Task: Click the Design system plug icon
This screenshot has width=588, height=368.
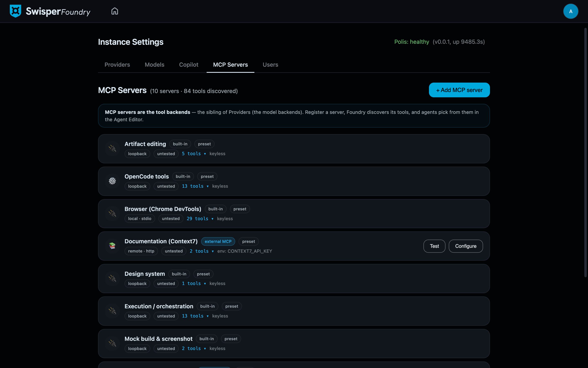Action: 112,278
